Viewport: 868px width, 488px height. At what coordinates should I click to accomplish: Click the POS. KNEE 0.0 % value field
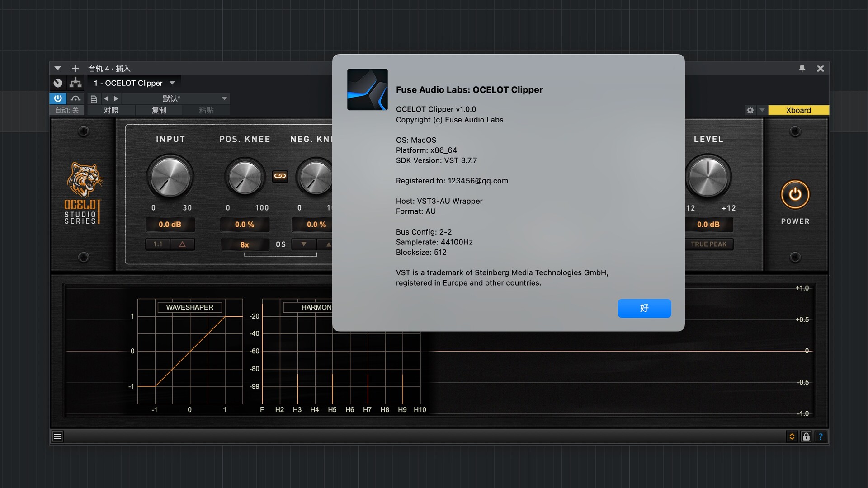click(x=245, y=225)
